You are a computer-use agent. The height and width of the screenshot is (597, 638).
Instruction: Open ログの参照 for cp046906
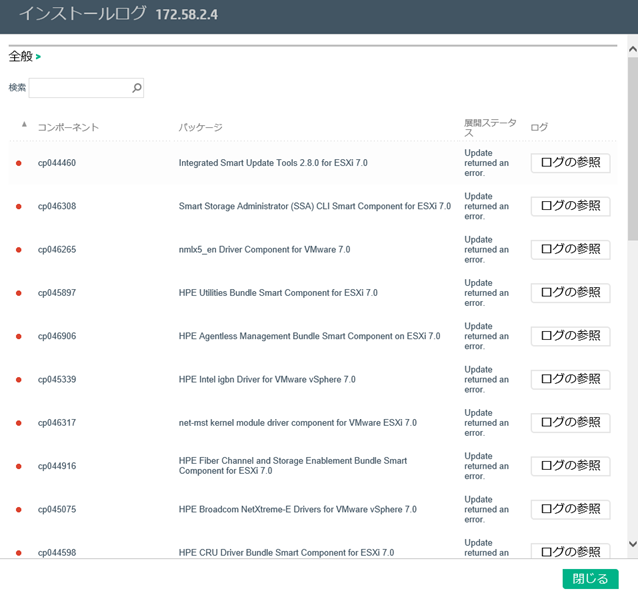pyautogui.click(x=570, y=336)
